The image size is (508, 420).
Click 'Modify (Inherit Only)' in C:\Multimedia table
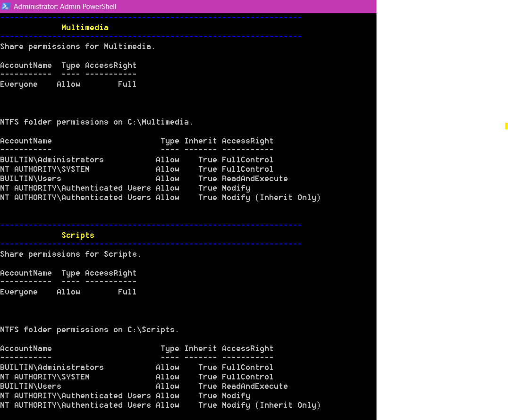tap(271, 198)
